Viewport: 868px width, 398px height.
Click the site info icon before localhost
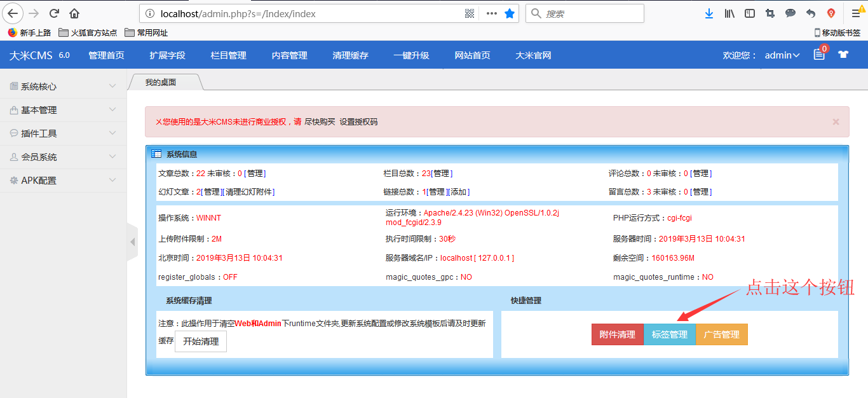click(149, 13)
